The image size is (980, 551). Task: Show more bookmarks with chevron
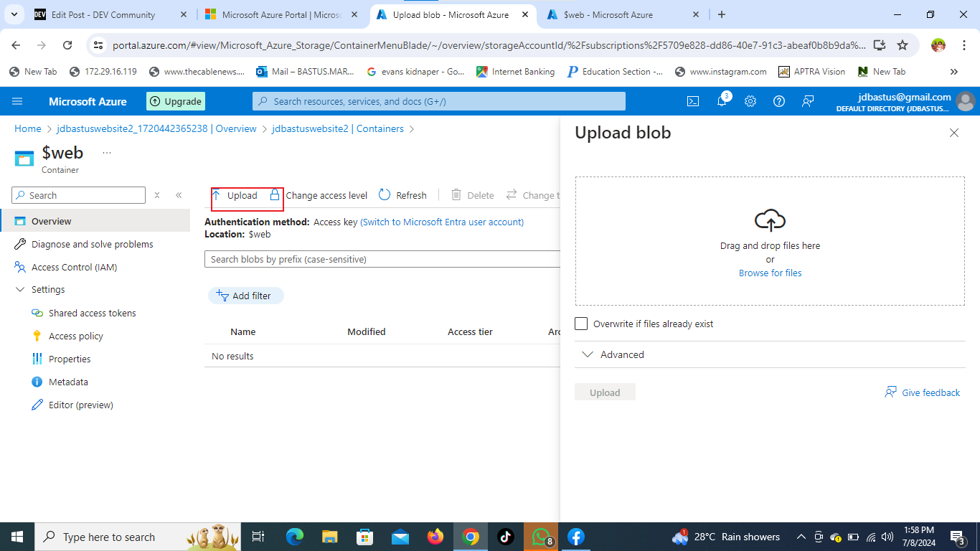(x=954, y=72)
